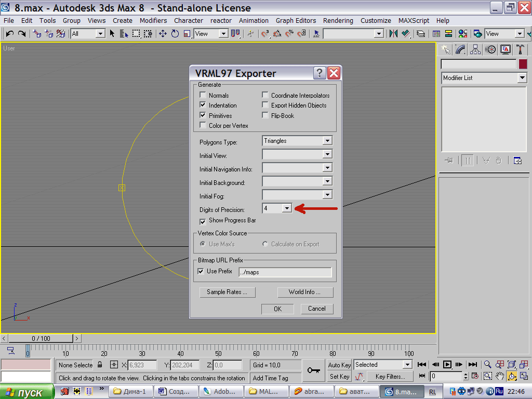The height and width of the screenshot is (399, 532).
Task: Open the Time Configuration icon
Action: click(x=475, y=376)
